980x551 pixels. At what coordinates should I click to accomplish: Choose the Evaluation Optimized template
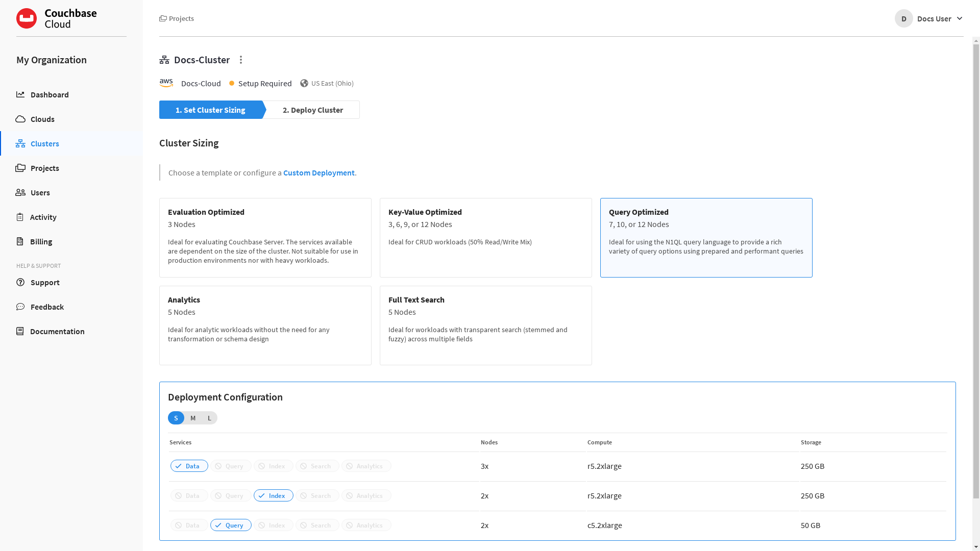(x=265, y=238)
